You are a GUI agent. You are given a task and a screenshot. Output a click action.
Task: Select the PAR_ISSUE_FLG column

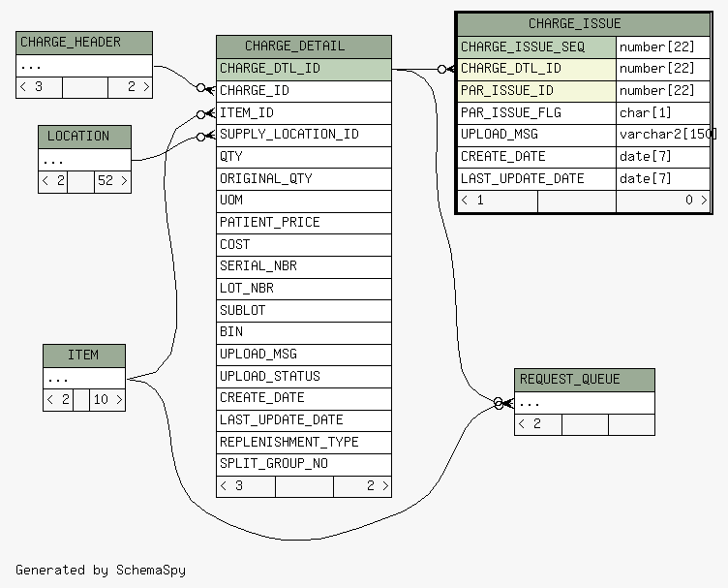click(x=536, y=113)
